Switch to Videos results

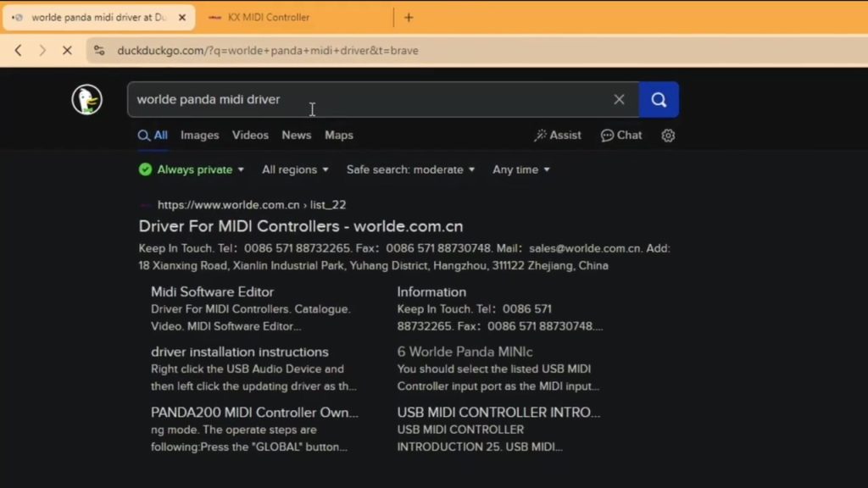(250, 136)
